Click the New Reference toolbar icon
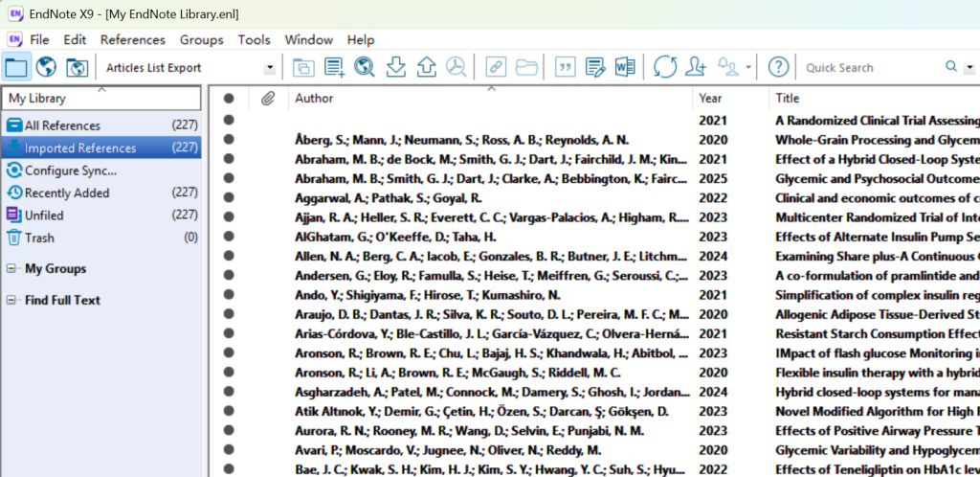 (x=334, y=67)
